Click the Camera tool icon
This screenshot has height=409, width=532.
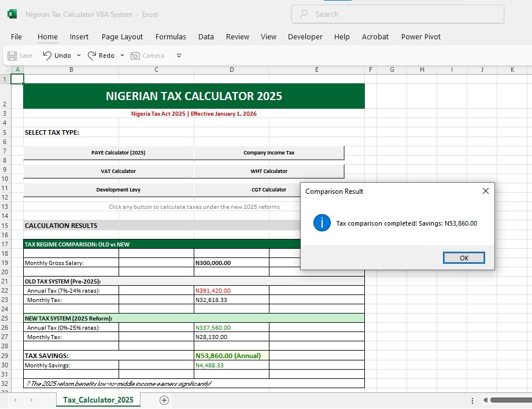(x=135, y=56)
